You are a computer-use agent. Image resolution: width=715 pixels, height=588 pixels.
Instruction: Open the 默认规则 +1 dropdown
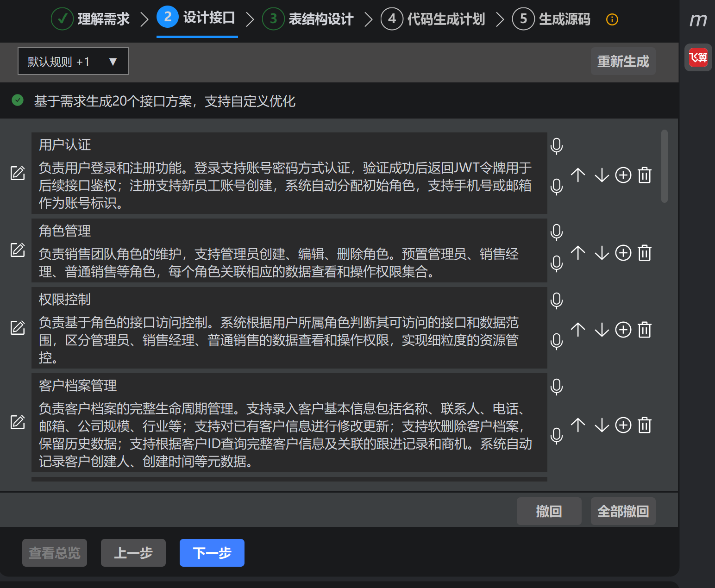tap(73, 61)
